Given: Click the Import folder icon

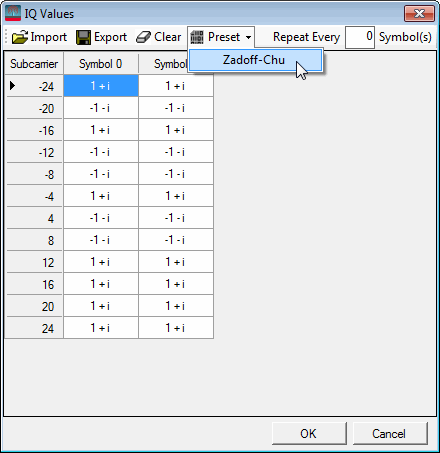Looking at the screenshot, I should point(20,37).
